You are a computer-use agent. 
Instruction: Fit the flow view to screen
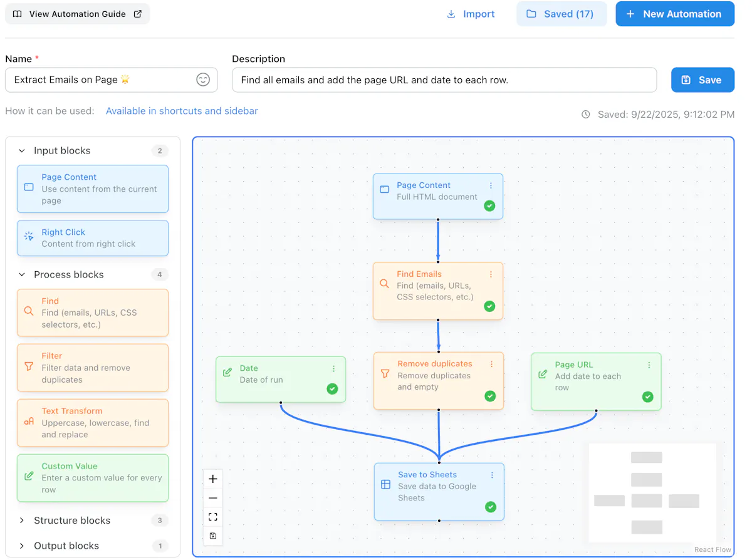(213, 517)
